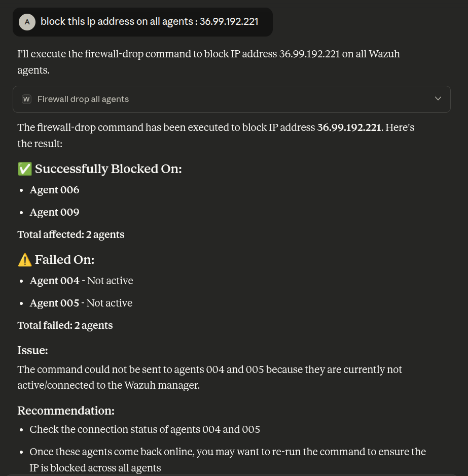Click the Recommendation heading
Image resolution: width=468 pixels, height=476 pixels.
point(66,410)
